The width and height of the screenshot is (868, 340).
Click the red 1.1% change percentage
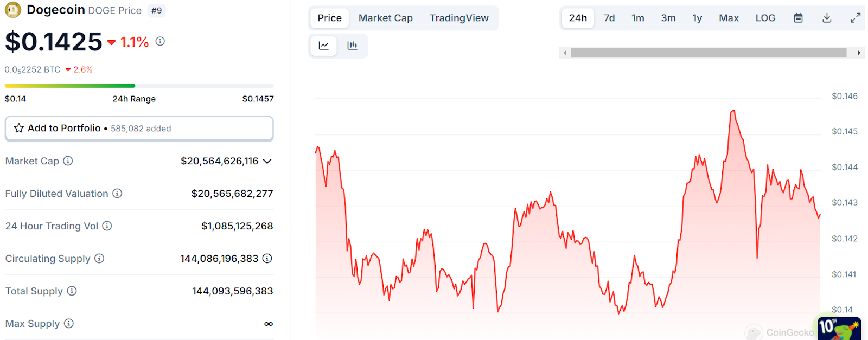click(x=134, y=42)
